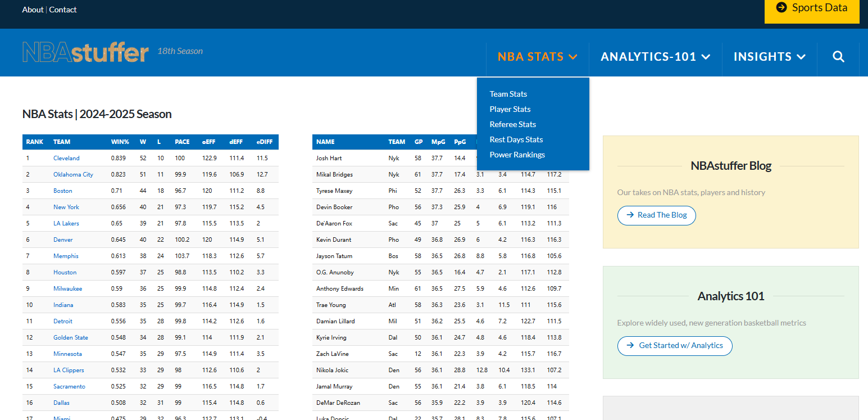
Task: Select the Kyrie Irving name cell
Action: (331, 338)
